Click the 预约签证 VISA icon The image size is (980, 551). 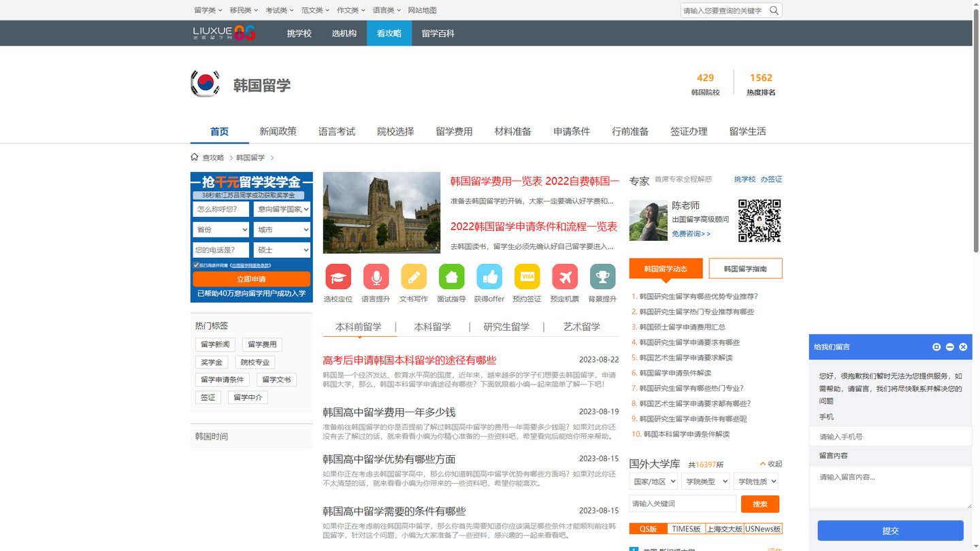tap(527, 277)
